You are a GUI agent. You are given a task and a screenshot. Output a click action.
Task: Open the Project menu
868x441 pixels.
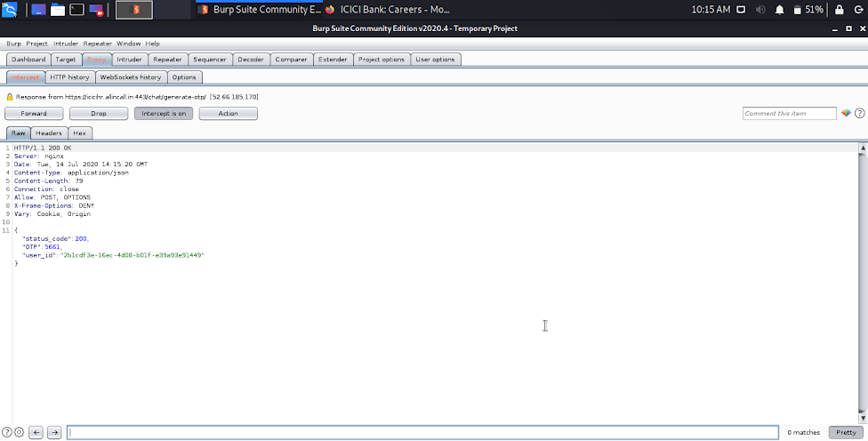[x=36, y=44]
